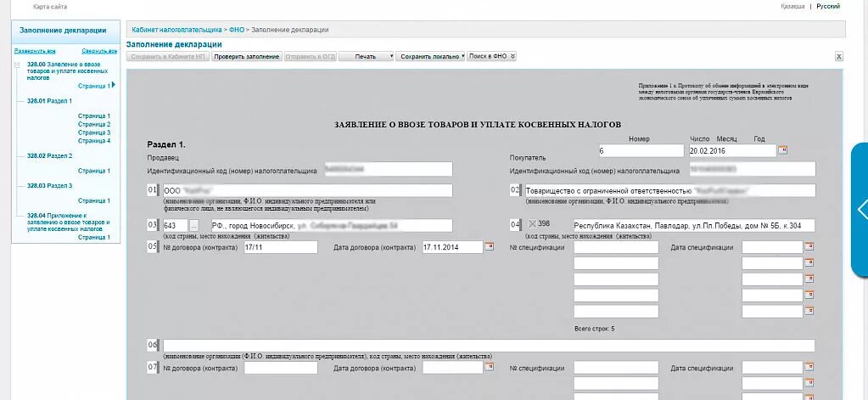Select 328.00 Заявление о ввозе товаров tree item
This screenshot has height=400, width=868.
67,71
